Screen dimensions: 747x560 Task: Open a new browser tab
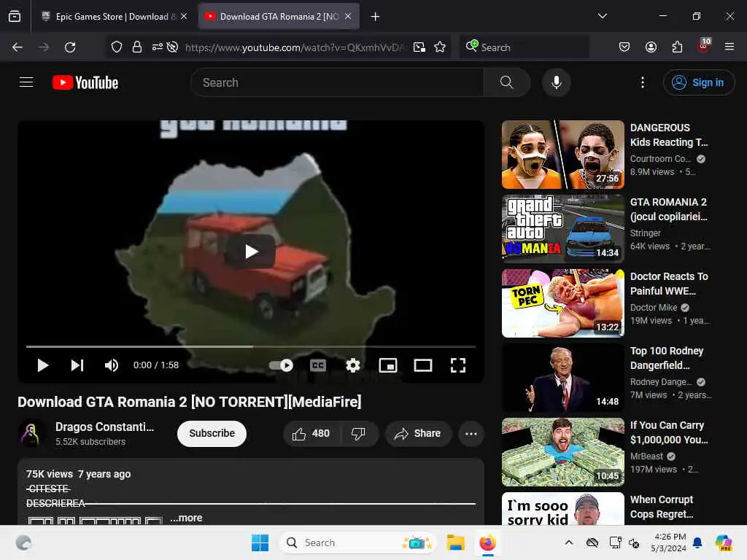click(376, 17)
